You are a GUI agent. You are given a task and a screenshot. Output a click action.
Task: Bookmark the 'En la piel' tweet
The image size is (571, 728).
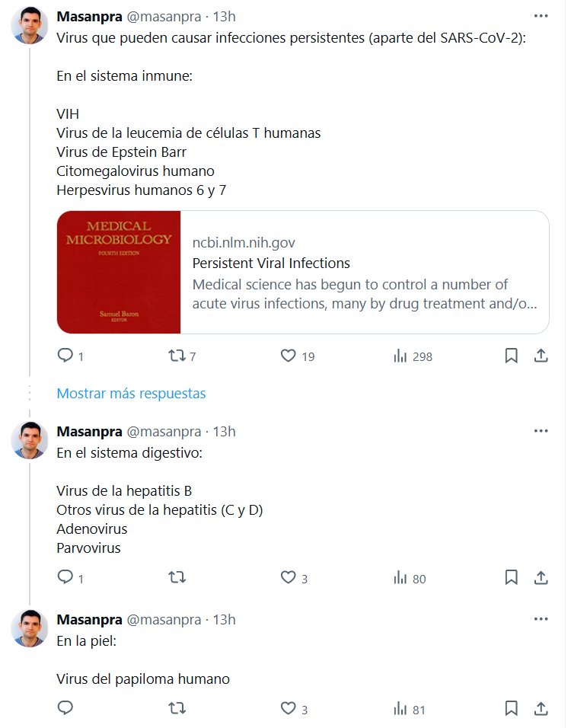click(x=511, y=708)
